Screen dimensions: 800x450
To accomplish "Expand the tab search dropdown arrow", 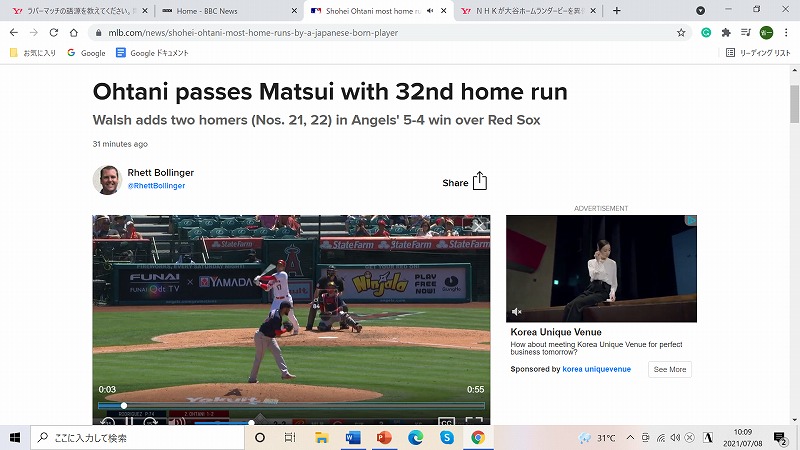I will click(701, 11).
